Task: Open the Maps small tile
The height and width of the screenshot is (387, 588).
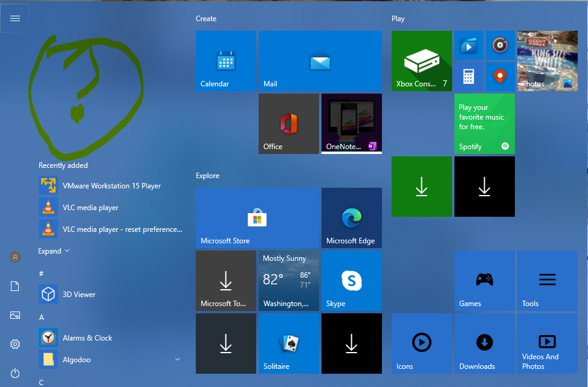Action: 500,77
